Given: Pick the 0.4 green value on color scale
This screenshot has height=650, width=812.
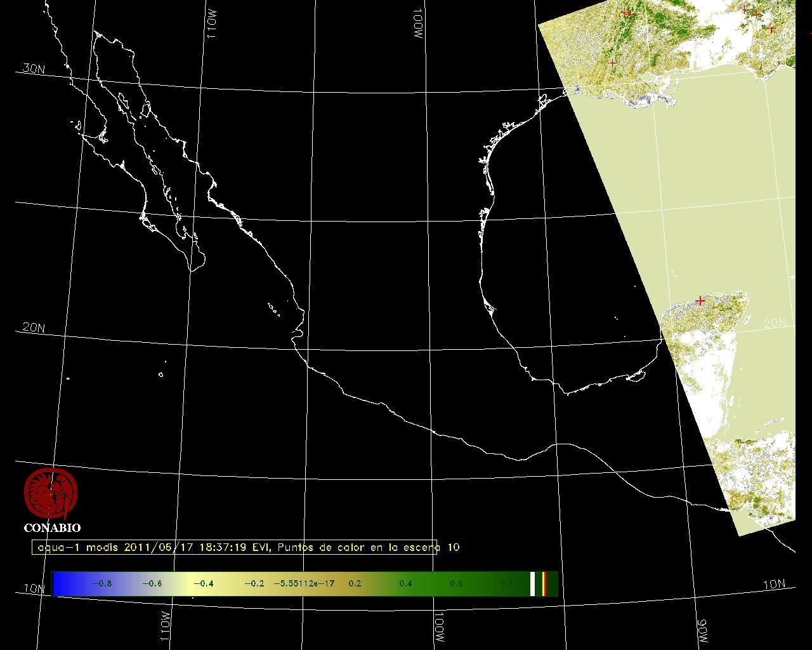Looking at the screenshot, I should tap(405, 583).
